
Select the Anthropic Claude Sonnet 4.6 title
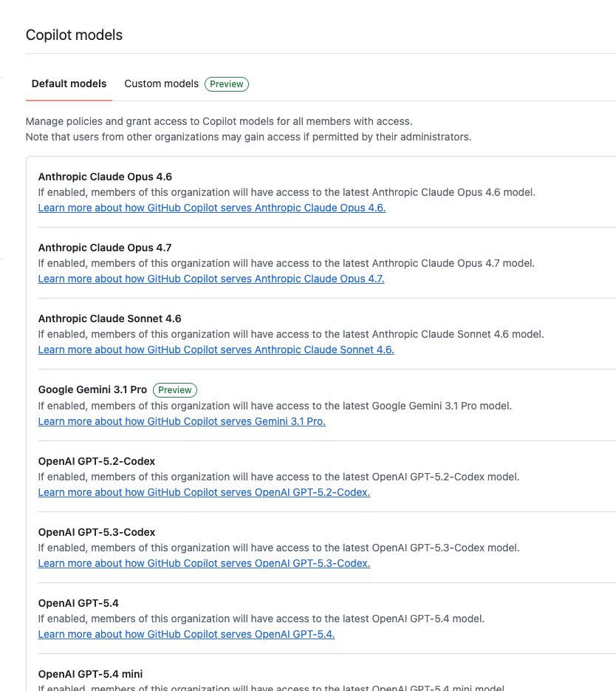coord(109,319)
